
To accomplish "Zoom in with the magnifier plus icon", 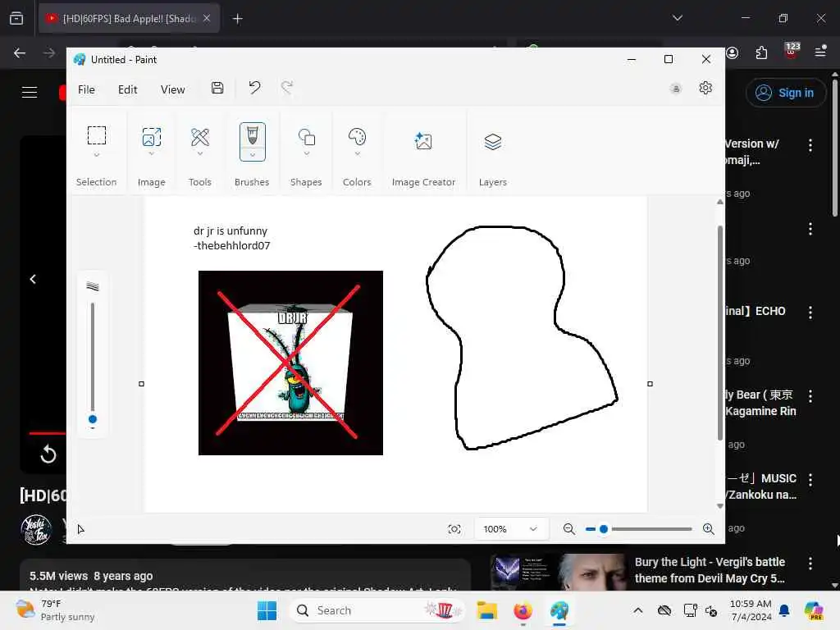I will click(708, 529).
